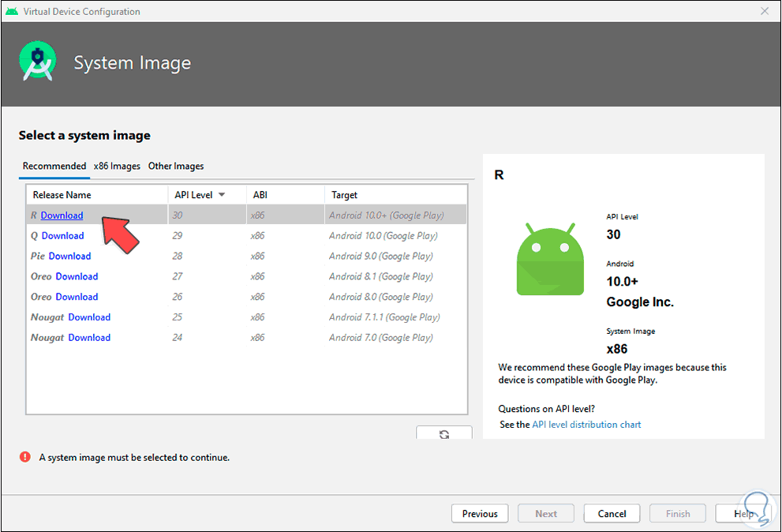This screenshot has width=782, height=532.
Task: Switch to the x86 Images tab
Action: click(117, 166)
